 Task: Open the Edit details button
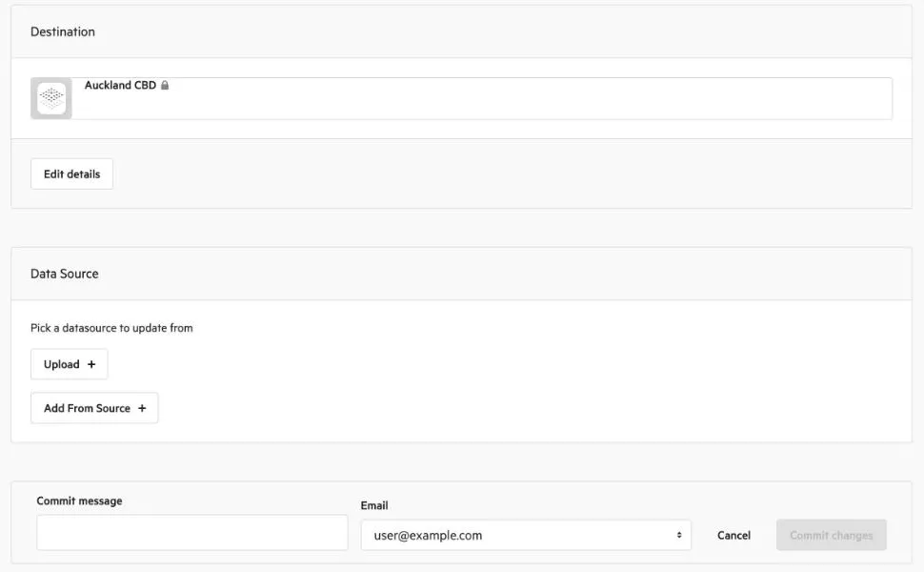point(71,174)
